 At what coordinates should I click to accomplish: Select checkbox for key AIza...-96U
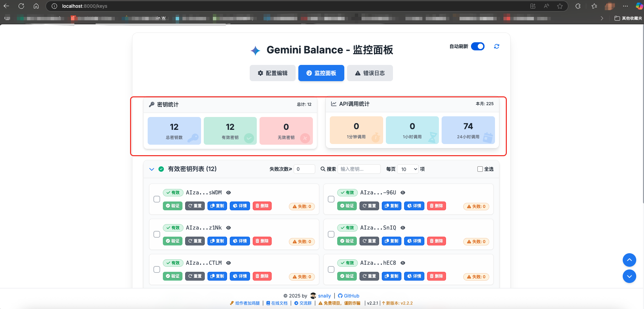pos(331,199)
